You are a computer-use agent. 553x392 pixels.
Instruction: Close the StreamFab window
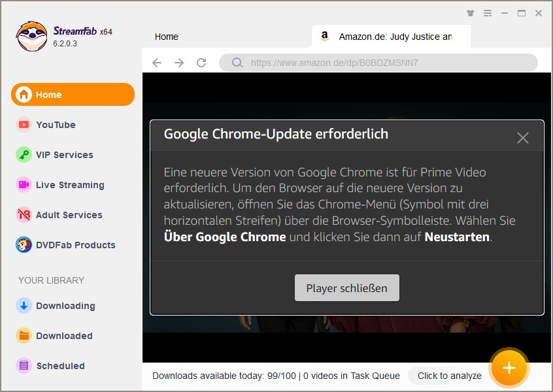(x=539, y=13)
